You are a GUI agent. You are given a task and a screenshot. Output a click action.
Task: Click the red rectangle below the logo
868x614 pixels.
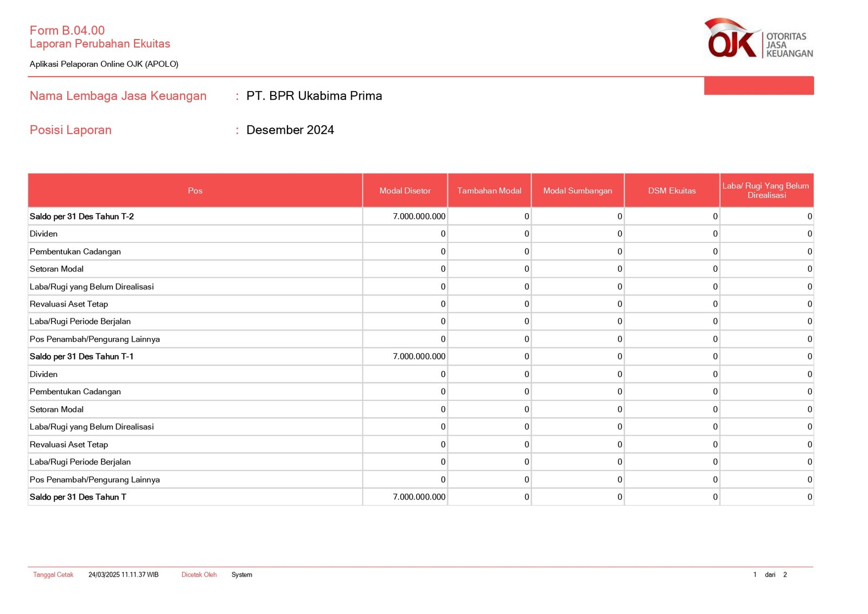click(758, 86)
